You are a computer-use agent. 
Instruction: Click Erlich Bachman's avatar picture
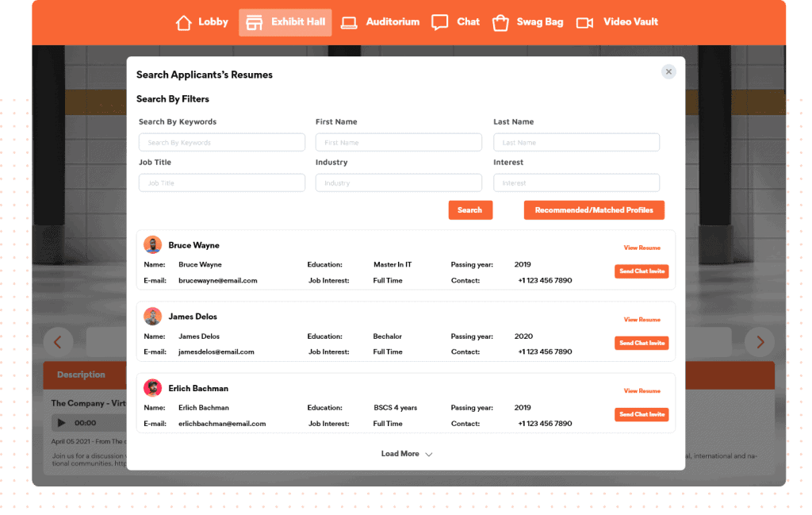click(153, 387)
